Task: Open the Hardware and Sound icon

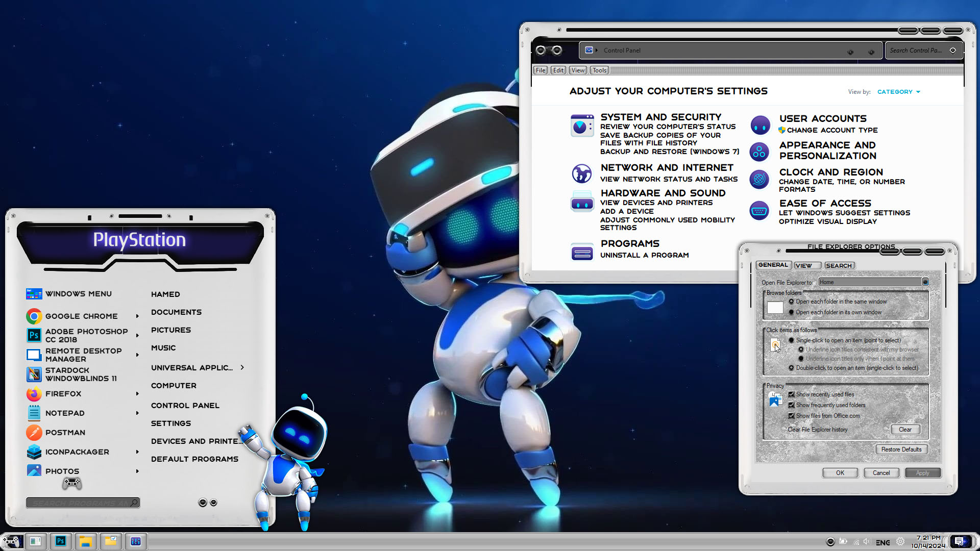Action: [582, 203]
